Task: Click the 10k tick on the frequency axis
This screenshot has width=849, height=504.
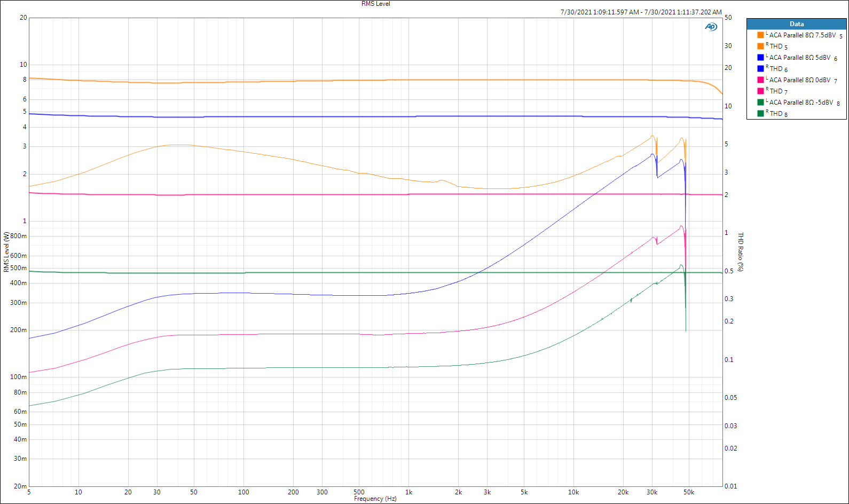Action: pyautogui.click(x=573, y=492)
